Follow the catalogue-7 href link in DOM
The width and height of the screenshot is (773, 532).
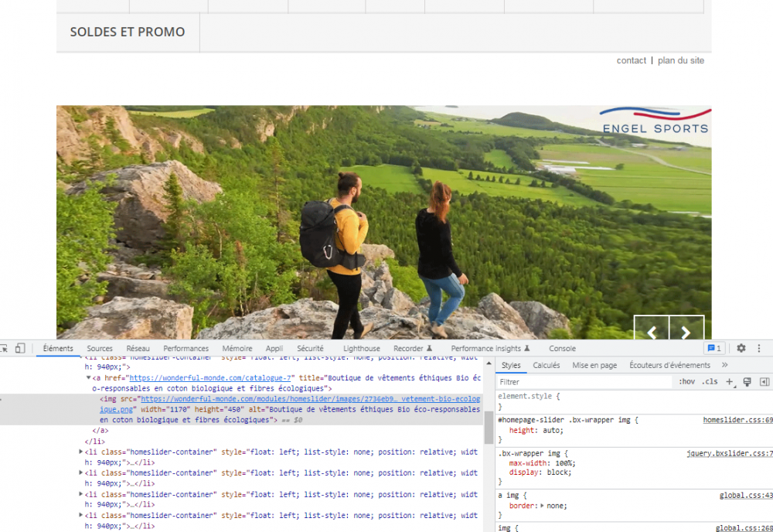pos(210,377)
